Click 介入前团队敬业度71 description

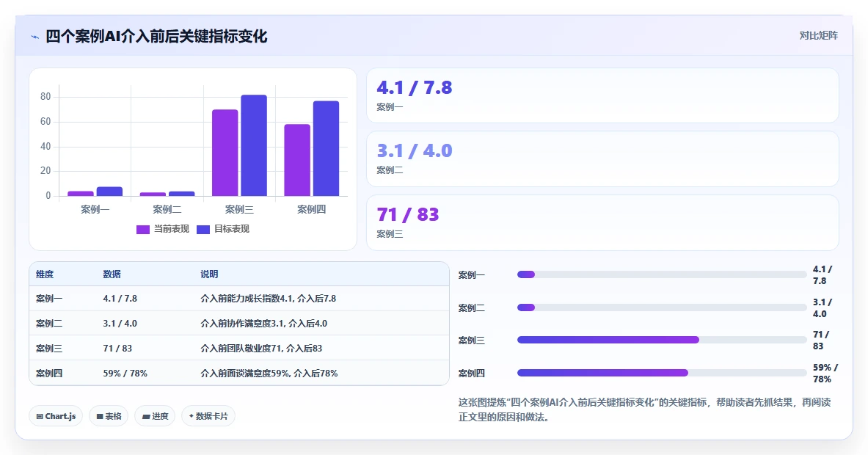click(261, 348)
